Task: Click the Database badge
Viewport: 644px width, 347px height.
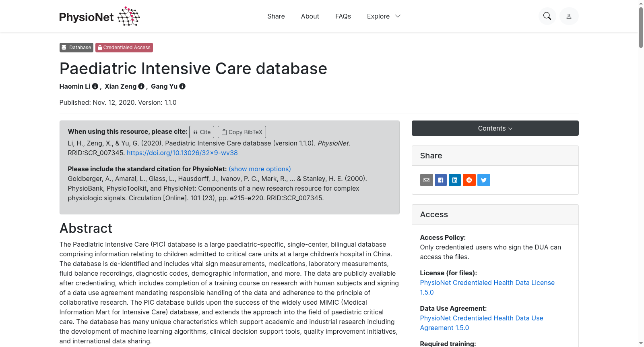Action: coord(76,48)
